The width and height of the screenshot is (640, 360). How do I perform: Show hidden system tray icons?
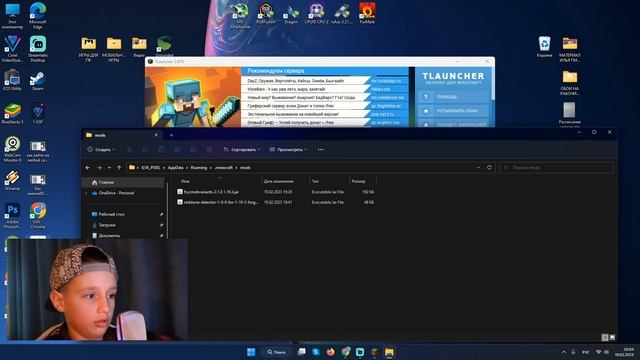[x=564, y=352]
